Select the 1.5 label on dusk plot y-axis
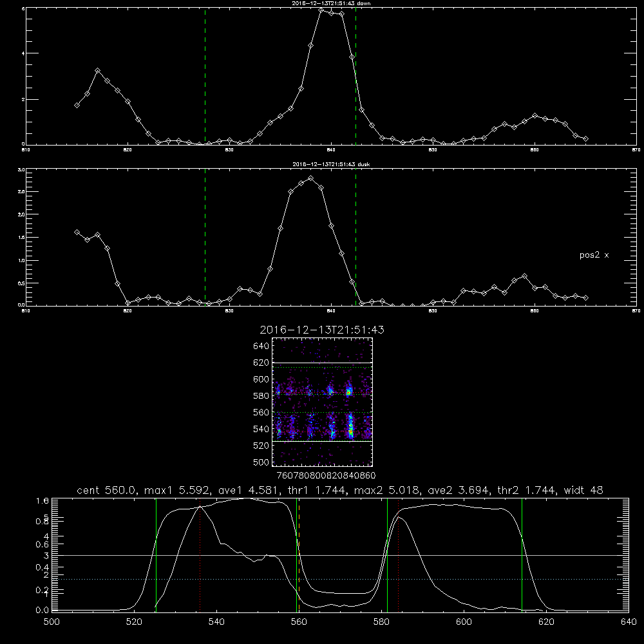 pos(22,238)
